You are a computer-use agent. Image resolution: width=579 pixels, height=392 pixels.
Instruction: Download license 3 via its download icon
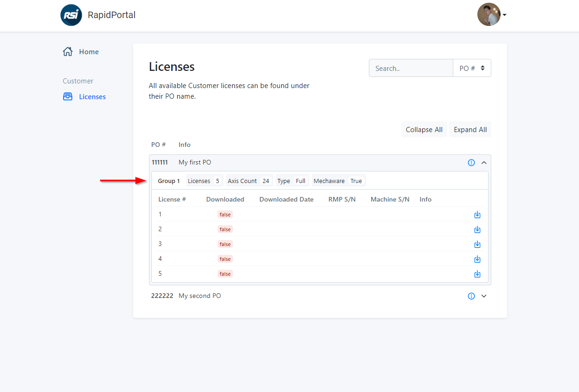pyautogui.click(x=477, y=244)
